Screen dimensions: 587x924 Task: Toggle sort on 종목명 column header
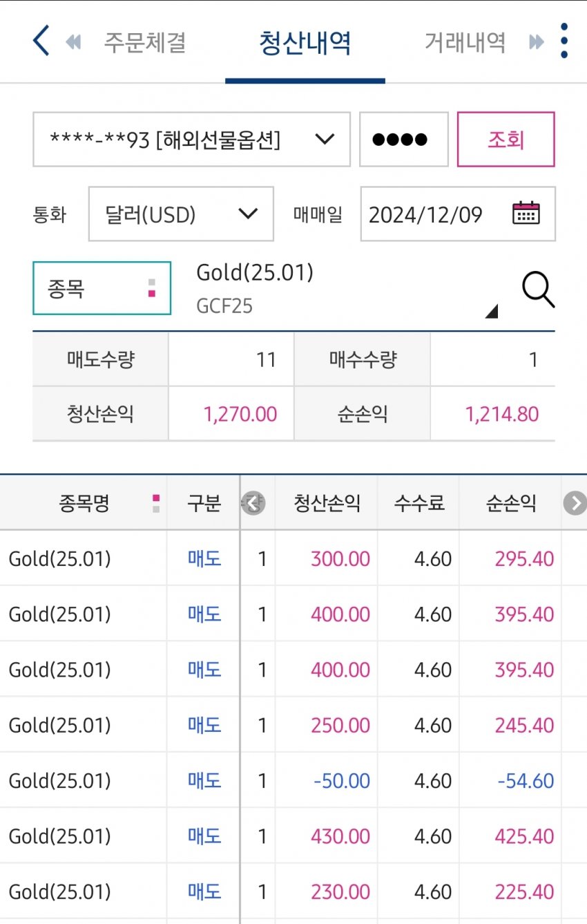point(84,503)
